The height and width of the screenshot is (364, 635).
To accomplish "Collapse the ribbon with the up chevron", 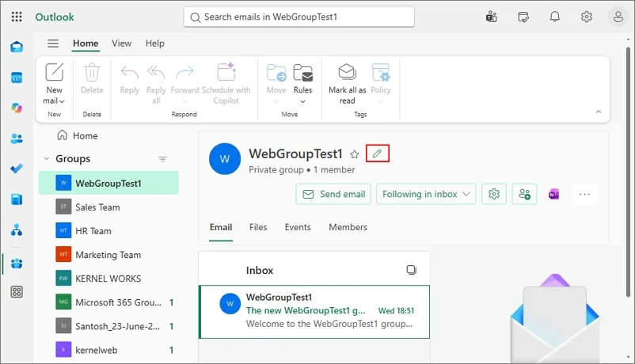I will [599, 112].
